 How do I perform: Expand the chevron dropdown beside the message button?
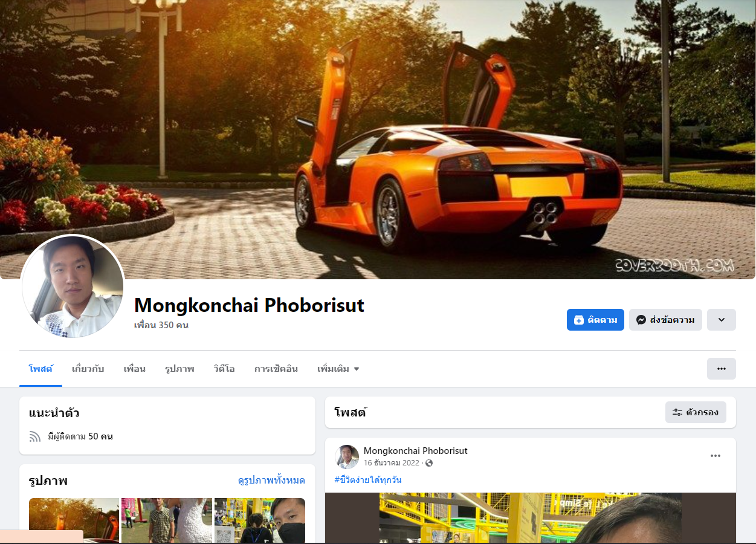(722, 320)
